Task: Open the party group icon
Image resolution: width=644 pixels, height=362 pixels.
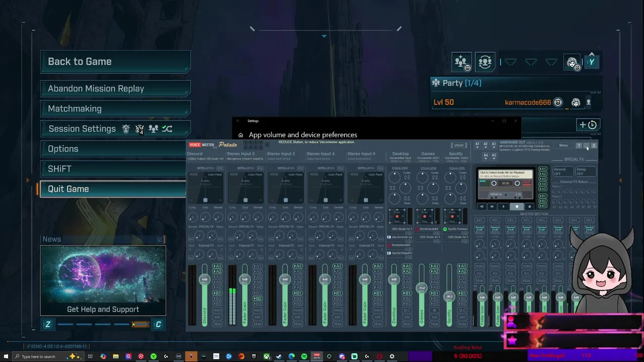Action: [x=461, y=62]
